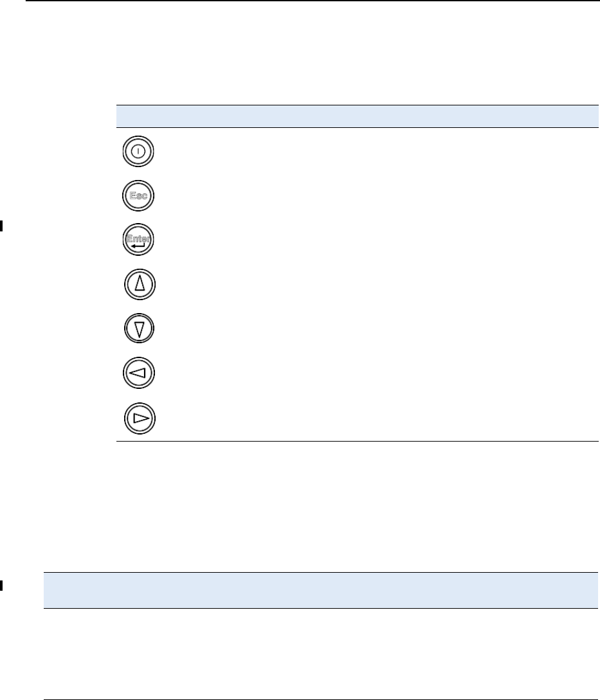Click the upper blue table header bar
The height and width of the screenshot is (700, 600).
click(x=357, y=116)
